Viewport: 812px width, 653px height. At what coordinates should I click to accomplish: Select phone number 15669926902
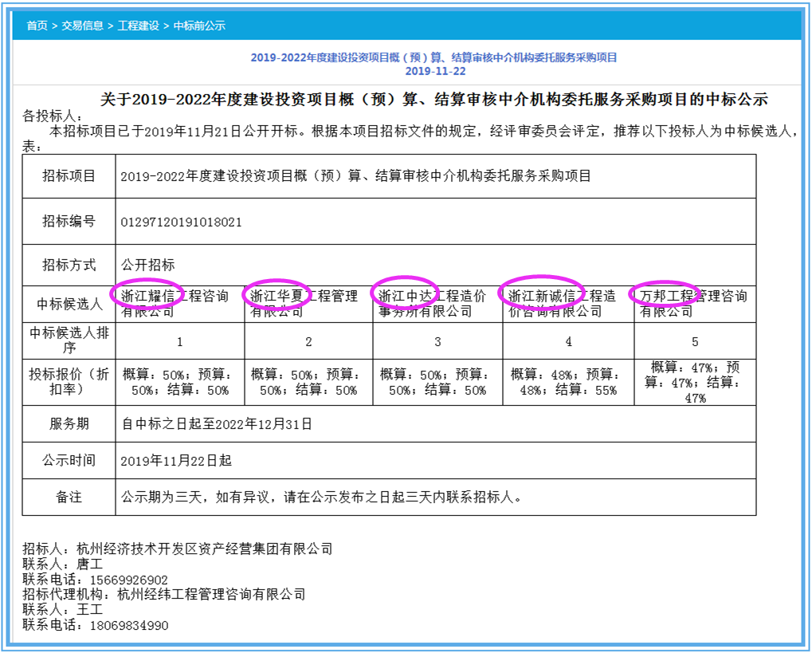click(129, 580)
